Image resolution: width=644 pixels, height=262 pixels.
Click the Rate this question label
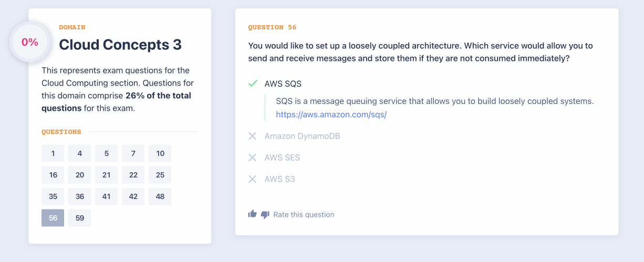click(x=304, y=214)
